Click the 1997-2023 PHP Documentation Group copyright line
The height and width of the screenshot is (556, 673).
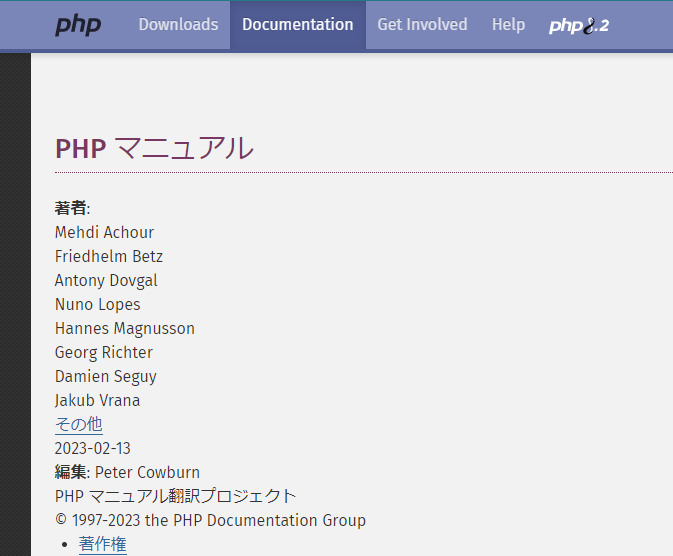pos(210,520)
